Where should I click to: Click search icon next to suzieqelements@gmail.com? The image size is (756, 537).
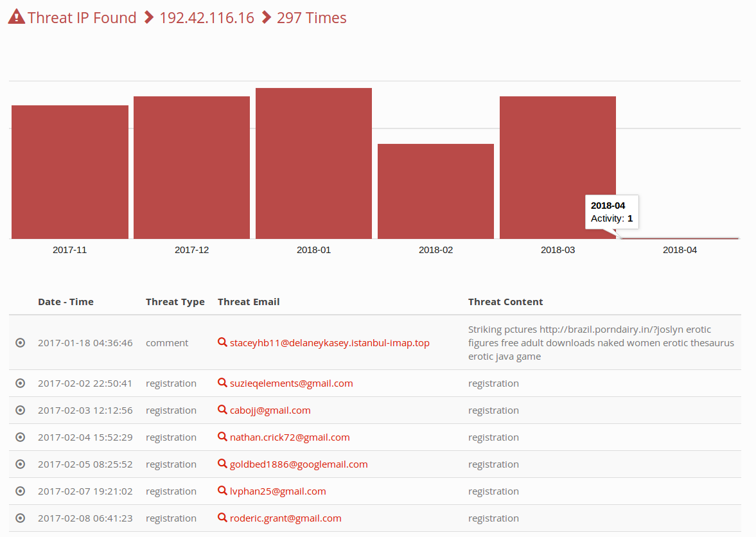tap(222, 383)
